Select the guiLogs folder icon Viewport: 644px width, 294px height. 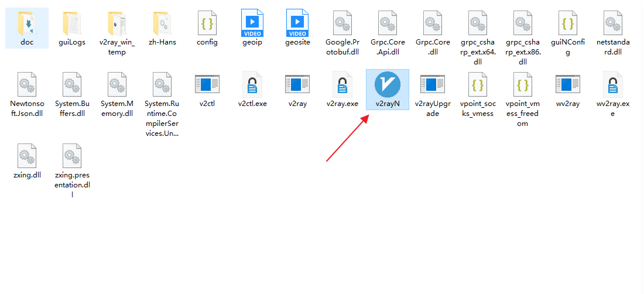click(72, 23)
